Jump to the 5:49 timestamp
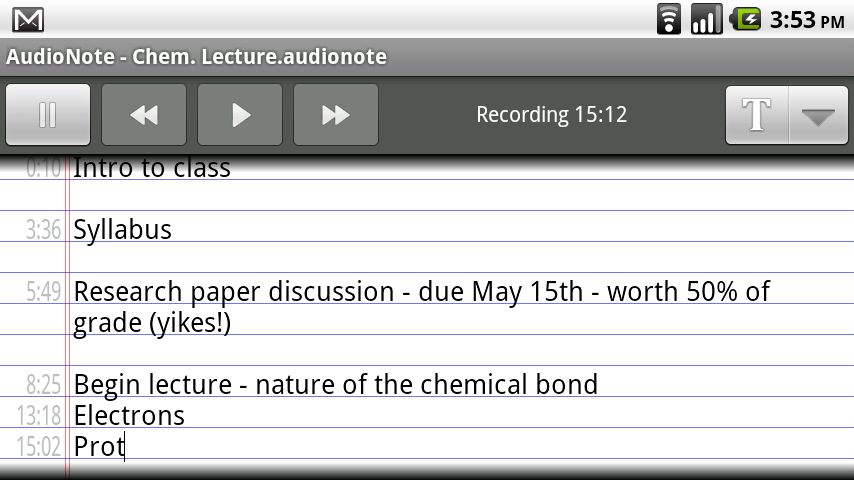 click(x=44, y=291)
